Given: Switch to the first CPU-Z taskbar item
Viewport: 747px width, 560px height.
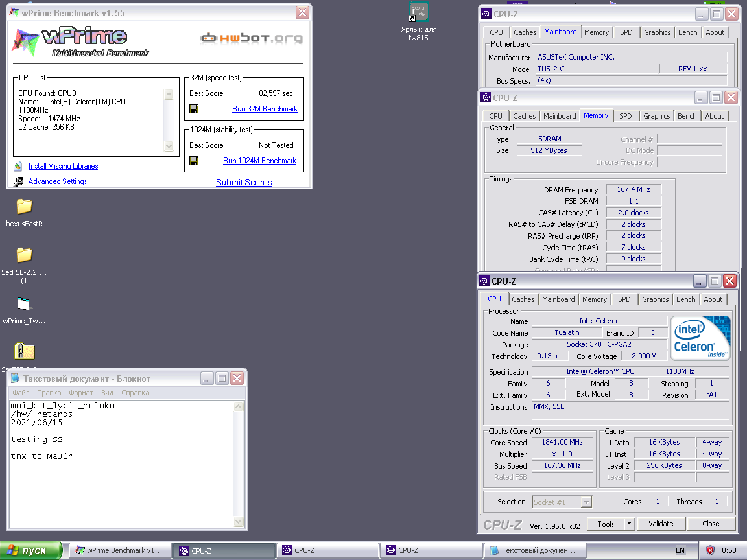Looking at the screenshot, I should tap(224, 550).
